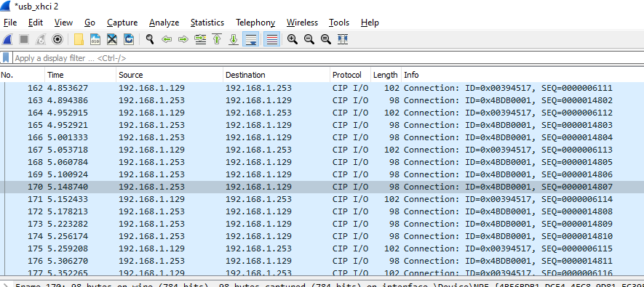Open the Capture menu
Image resolution: width=644 pixels, height=287 pixels.
click(x=122, y=23)
